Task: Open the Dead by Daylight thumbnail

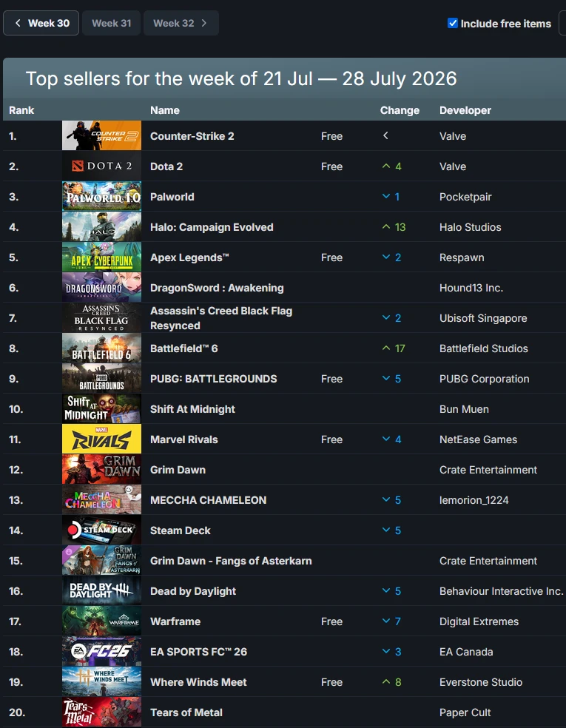Action: [101, 590]
